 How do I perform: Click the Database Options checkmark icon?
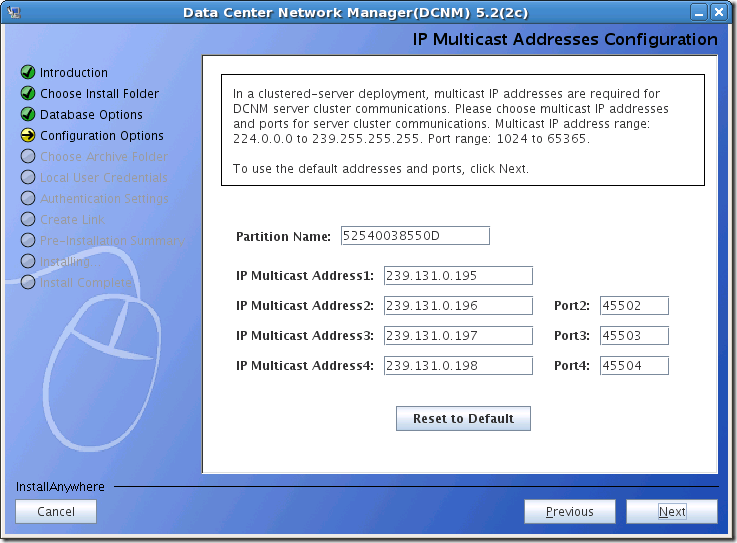click(x=28, y=114)
